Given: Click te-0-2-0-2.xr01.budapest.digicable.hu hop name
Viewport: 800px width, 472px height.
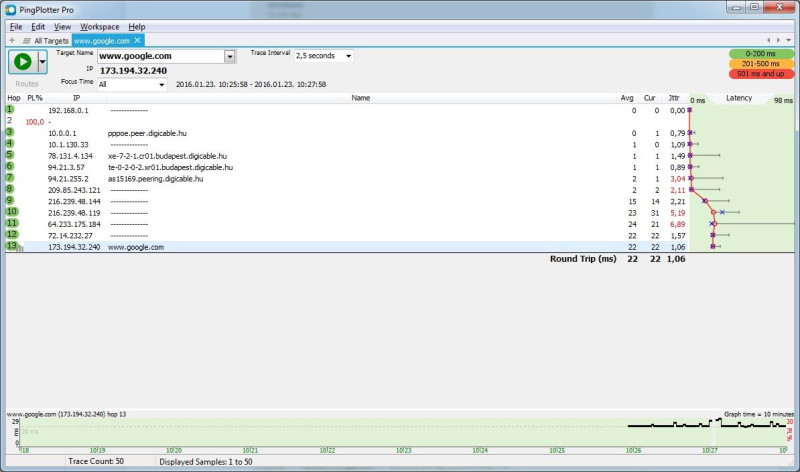Looking at the screenshot, I should (x=170, y=167).
